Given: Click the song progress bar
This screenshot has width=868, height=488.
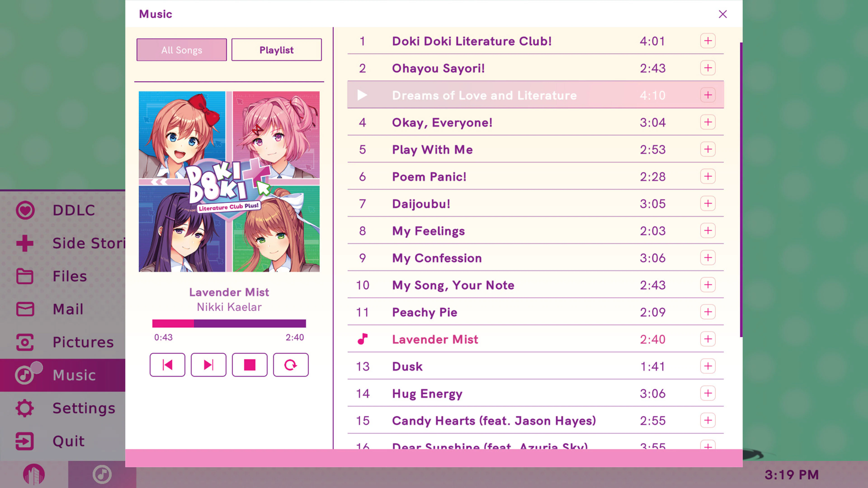Looking at the screenshot, I should (x=229, y=323).
